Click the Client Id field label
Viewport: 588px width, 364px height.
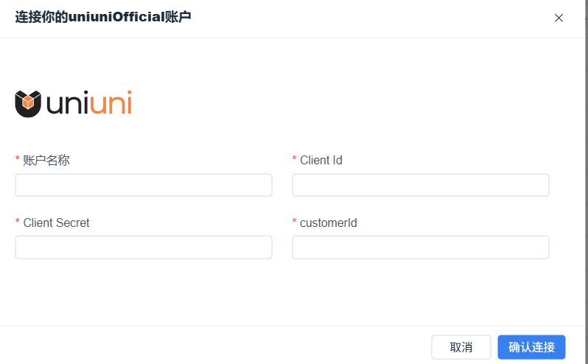(321, 160)
